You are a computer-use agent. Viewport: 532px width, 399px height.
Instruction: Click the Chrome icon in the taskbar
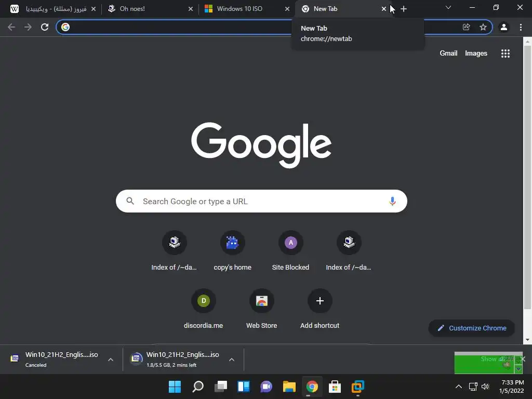(312, 387)
